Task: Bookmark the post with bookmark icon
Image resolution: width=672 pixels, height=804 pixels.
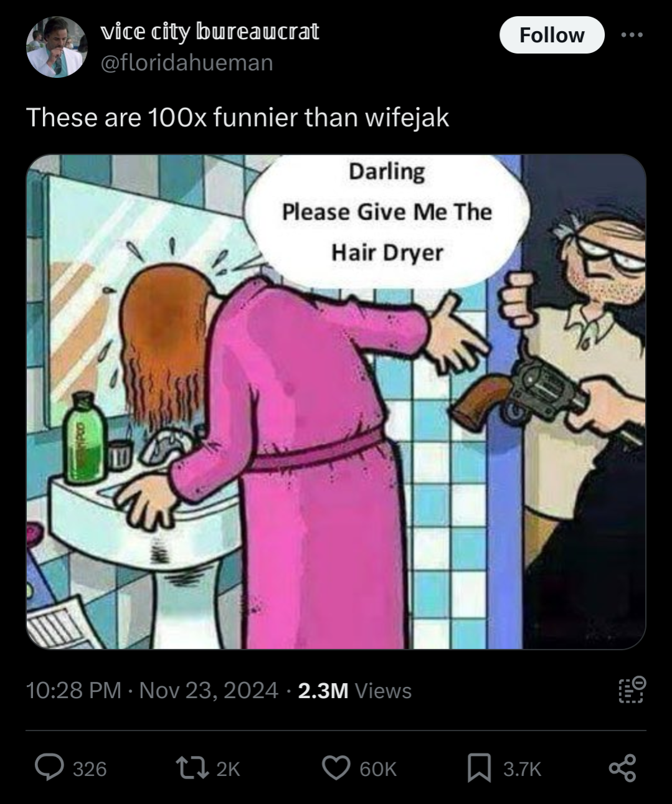Action: coord(479,768)
